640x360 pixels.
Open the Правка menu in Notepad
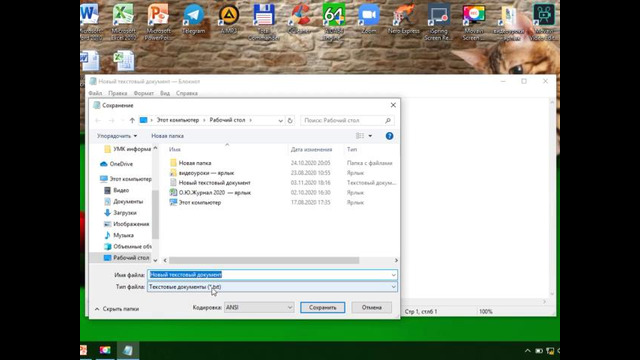coord(118,93)
